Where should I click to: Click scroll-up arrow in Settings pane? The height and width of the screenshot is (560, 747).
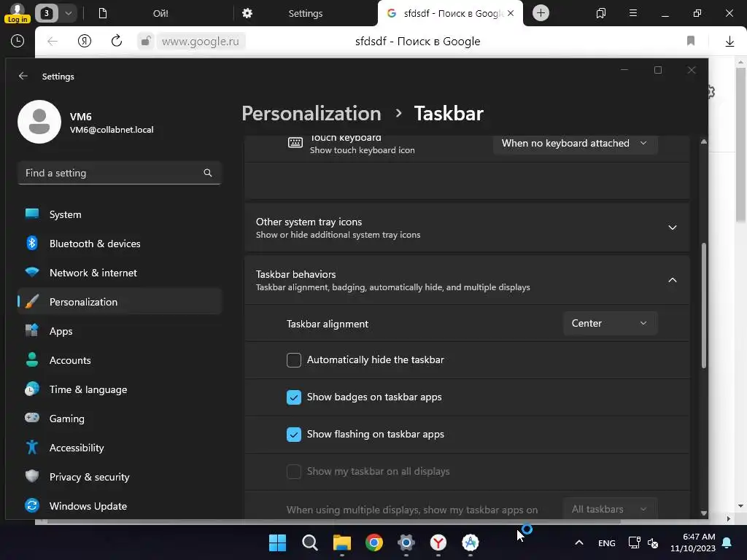pyautogui.click(x=704, y=141)
